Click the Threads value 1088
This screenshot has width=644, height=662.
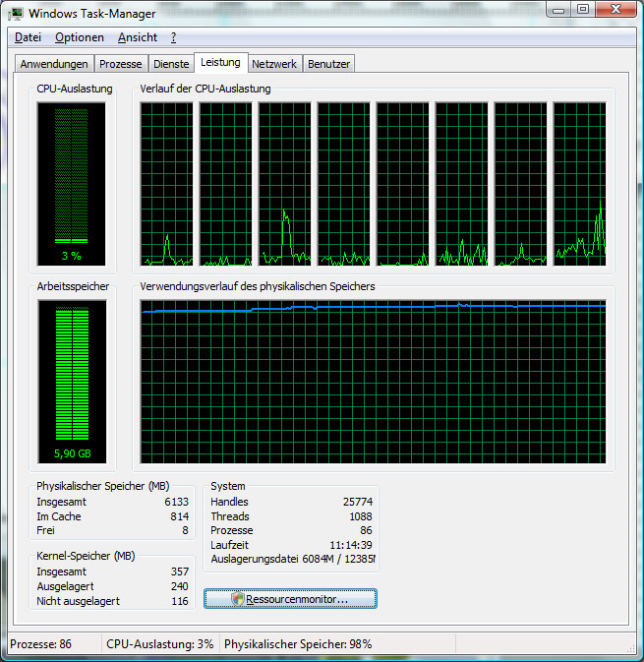[x=361, y=516]
